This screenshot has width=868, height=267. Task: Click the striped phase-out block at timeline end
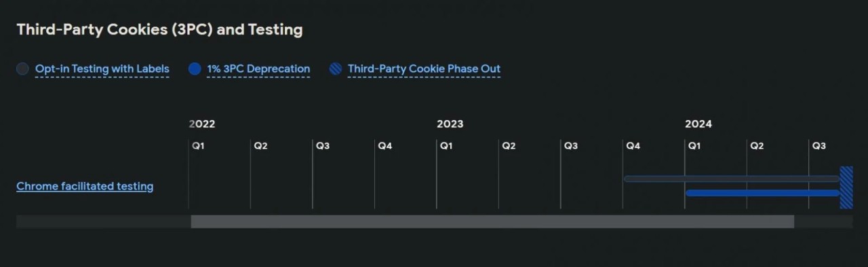click(x=846, y=188)
